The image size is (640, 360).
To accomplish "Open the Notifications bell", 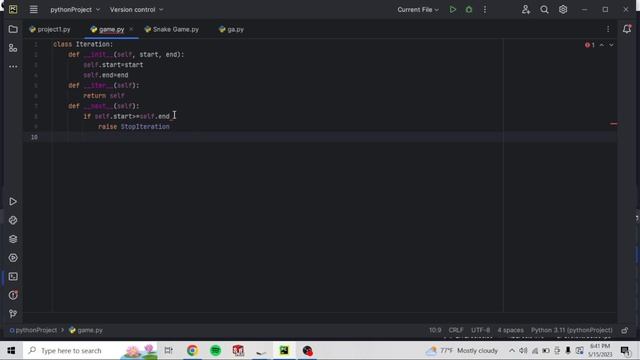I will [627, 29].
